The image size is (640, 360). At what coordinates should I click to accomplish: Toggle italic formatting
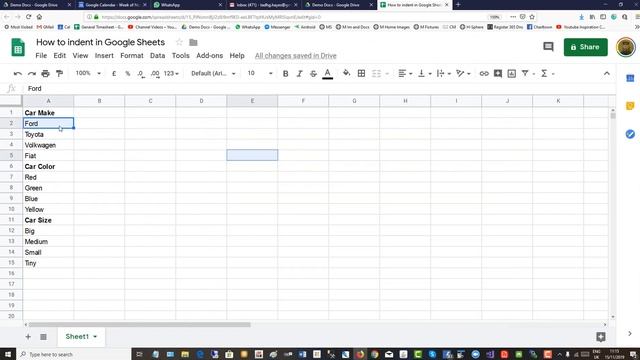coord(299,73)
